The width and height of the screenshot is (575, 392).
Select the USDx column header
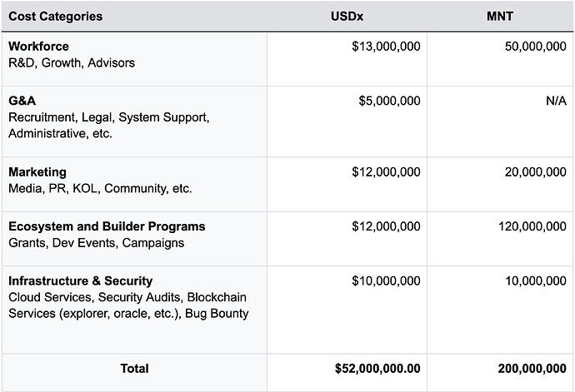[x=347, y=17]
